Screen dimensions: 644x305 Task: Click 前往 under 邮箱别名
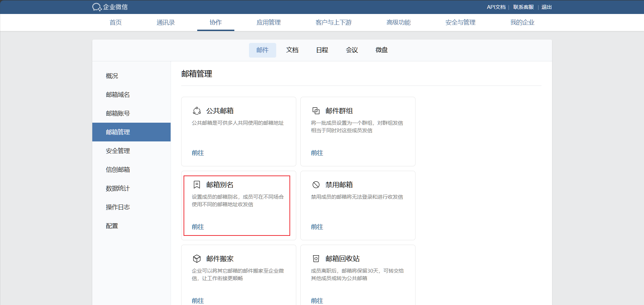click(198, 227)
